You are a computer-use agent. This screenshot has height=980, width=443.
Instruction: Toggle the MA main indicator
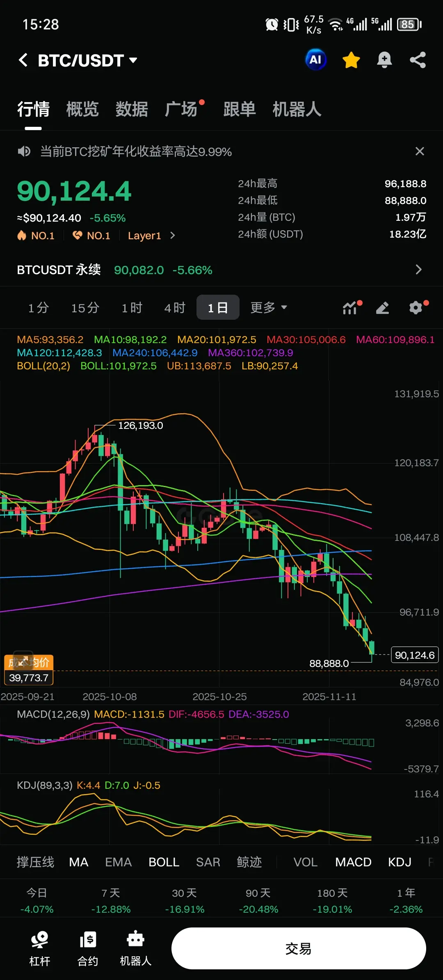tap(79, 862)
